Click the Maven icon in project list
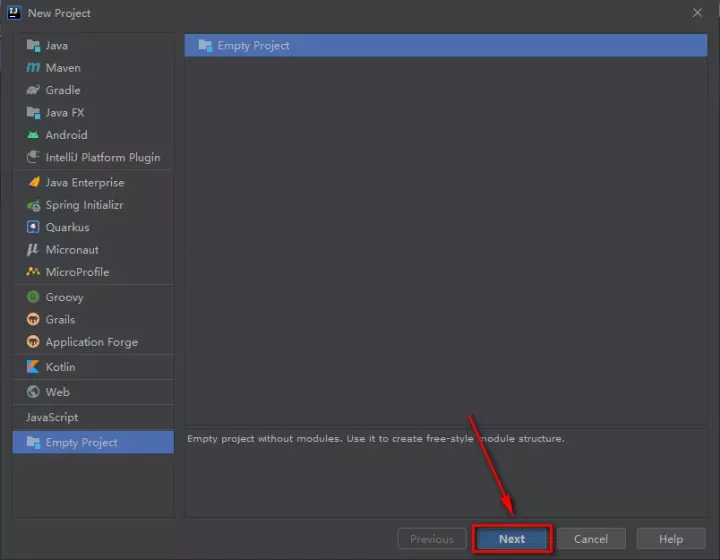The image size is (720, 560). tap(33, 68)
